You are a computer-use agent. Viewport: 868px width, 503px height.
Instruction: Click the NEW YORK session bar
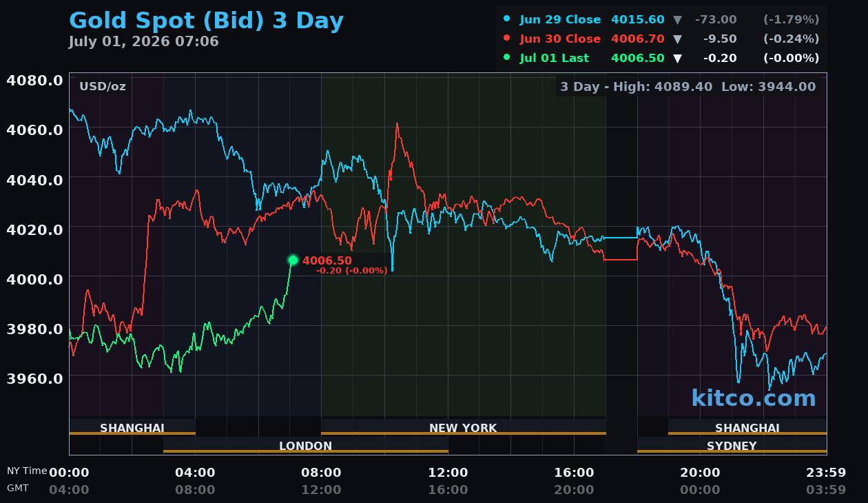[x=464, y=427]
